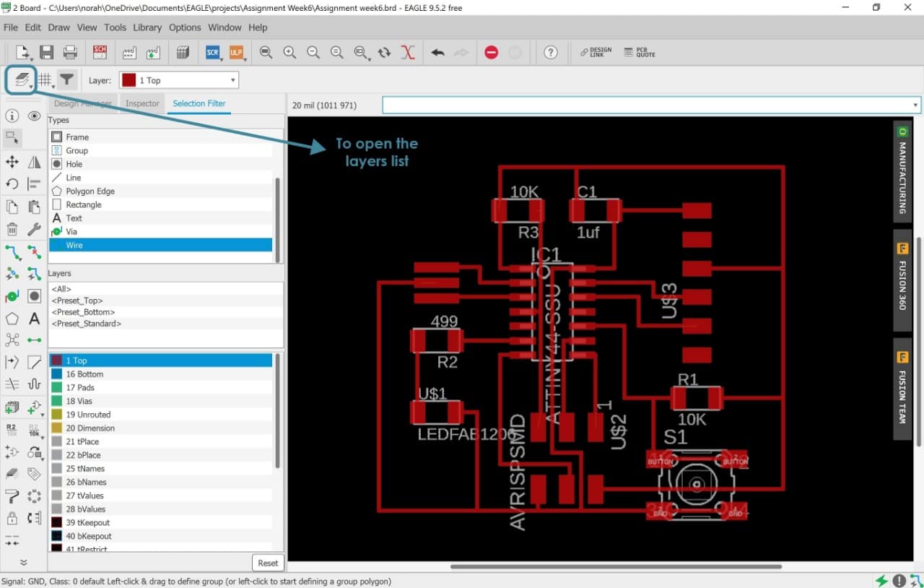Click the exclamation warning status bar icon

(x=899, y=581)
